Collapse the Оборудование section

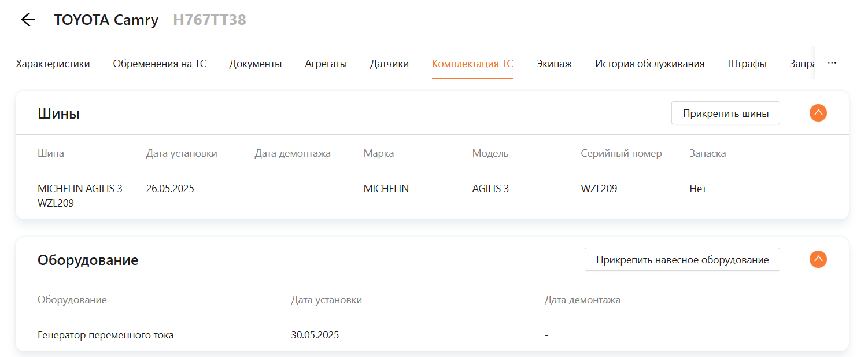click(x=818, y=259)
